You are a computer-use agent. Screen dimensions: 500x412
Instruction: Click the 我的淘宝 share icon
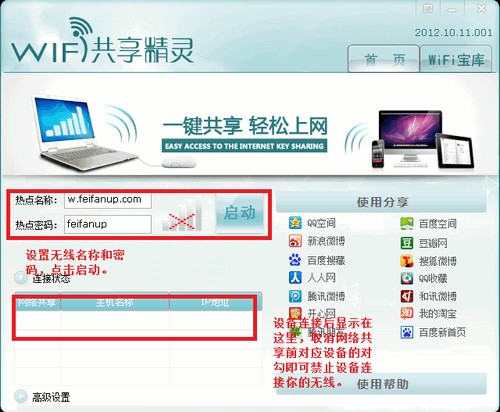(x=407, y=314)
